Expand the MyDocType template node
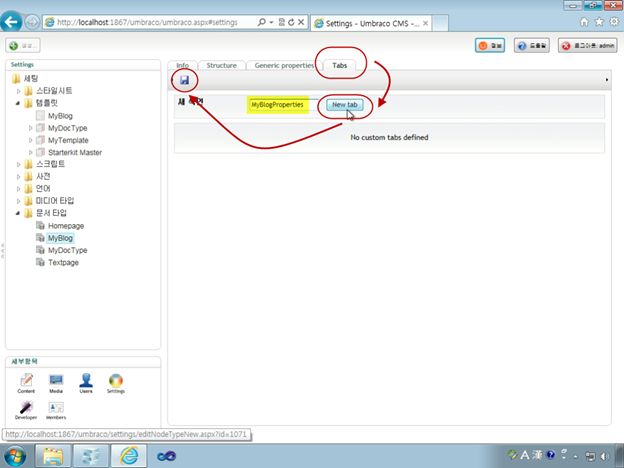This screenshot has height=468, width=624. tap(31, 128)
